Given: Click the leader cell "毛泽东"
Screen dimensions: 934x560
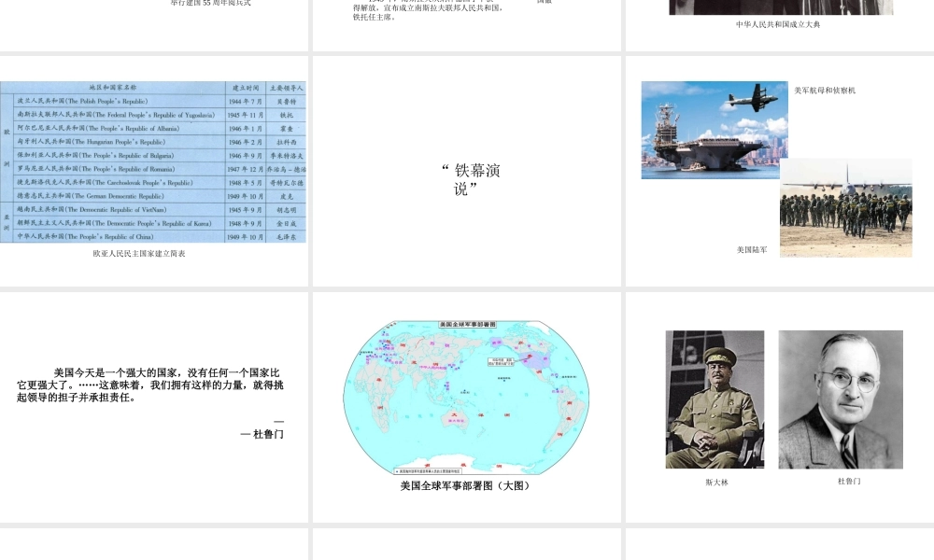Looking at the screenshot, I should coord(286,236).
